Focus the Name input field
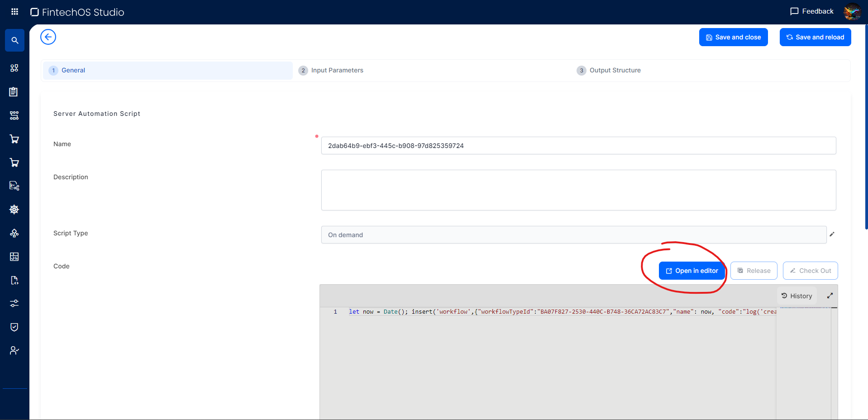Screen dimensions: 868x420 578,146
